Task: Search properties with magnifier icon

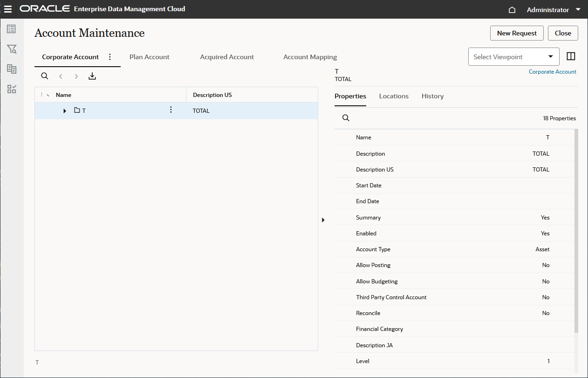Action: point(346,118)
